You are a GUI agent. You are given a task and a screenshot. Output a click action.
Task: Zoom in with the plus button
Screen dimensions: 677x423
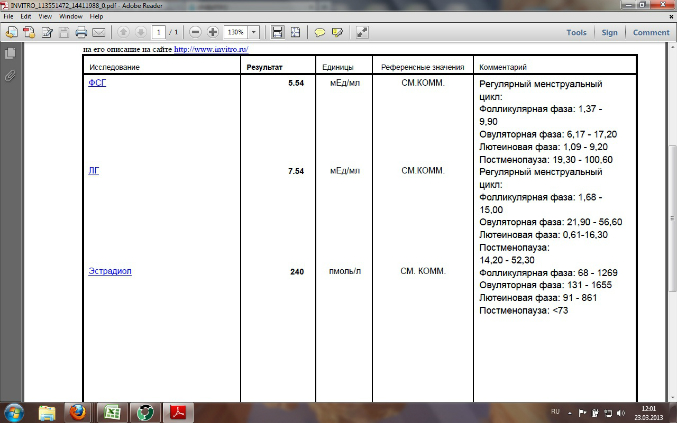tap(213, 32)
